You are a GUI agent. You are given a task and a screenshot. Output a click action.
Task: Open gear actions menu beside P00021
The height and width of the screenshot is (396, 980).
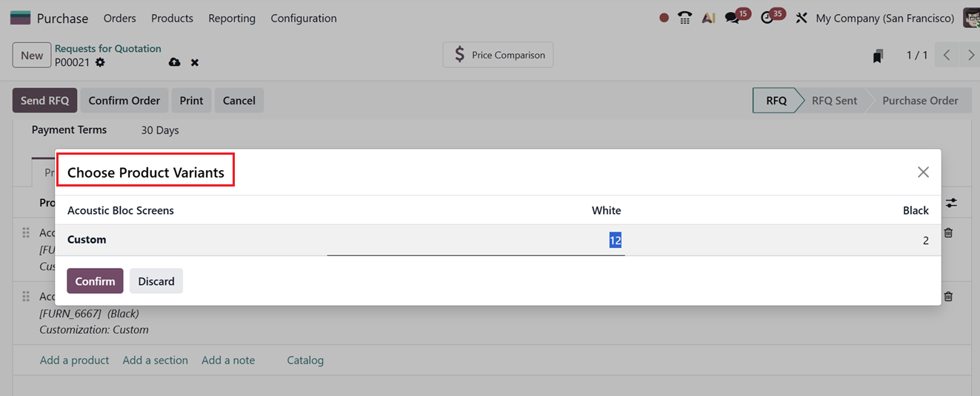[100, 63]
